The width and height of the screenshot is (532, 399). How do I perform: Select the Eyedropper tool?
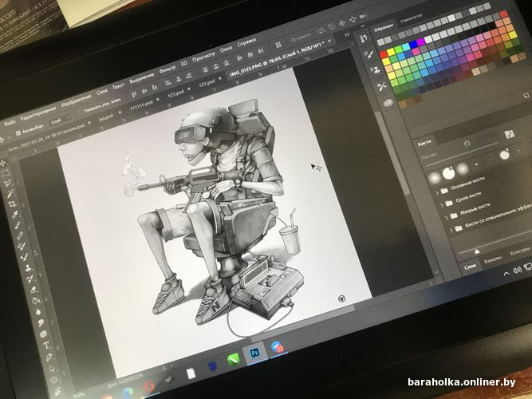point(14,215)
